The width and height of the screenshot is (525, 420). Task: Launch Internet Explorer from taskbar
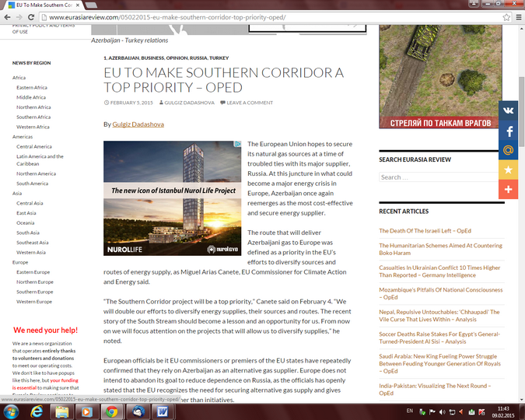[x=37, y=411]
